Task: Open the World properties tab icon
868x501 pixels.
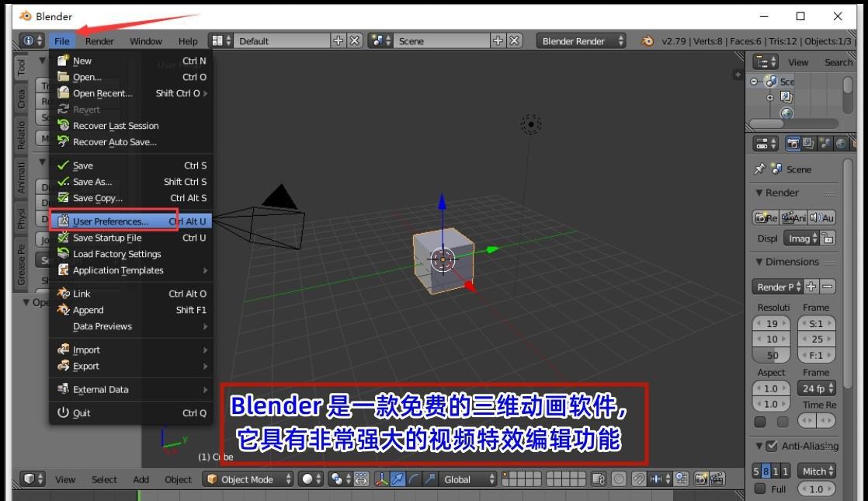Action: 841,144
